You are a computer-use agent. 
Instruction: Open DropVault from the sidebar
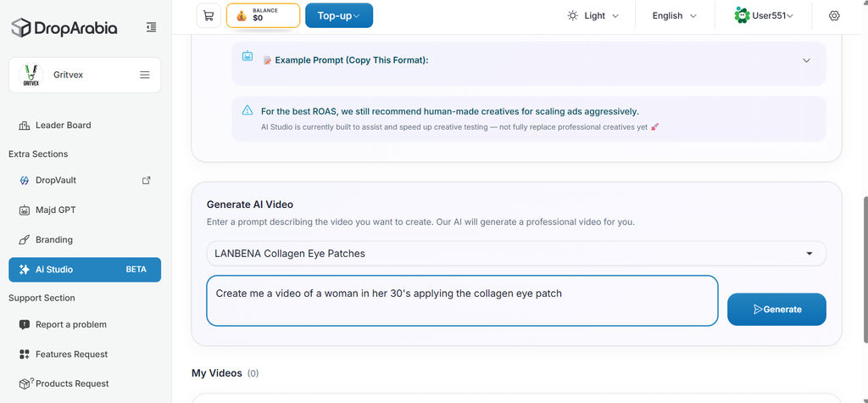(85, 180)
